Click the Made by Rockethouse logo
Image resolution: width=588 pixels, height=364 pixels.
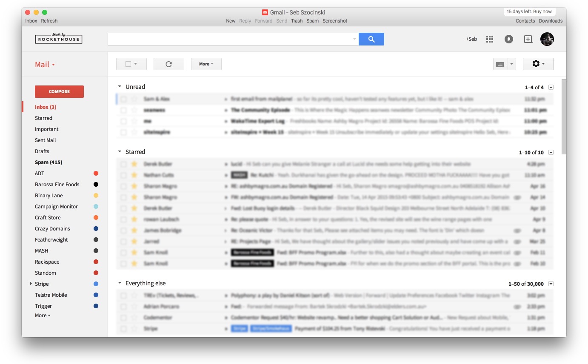(59, 39)
